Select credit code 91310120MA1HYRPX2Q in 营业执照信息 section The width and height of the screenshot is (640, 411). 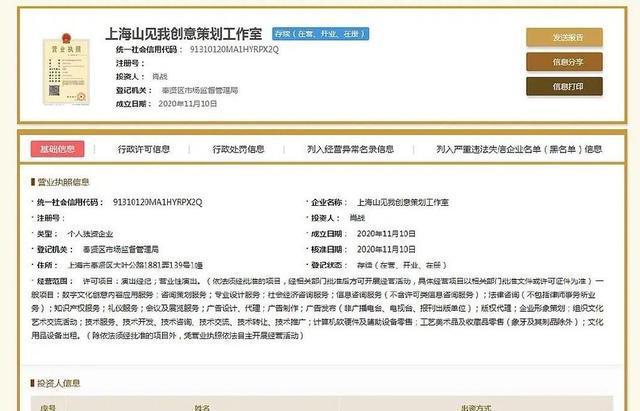(x=158, y=202)
